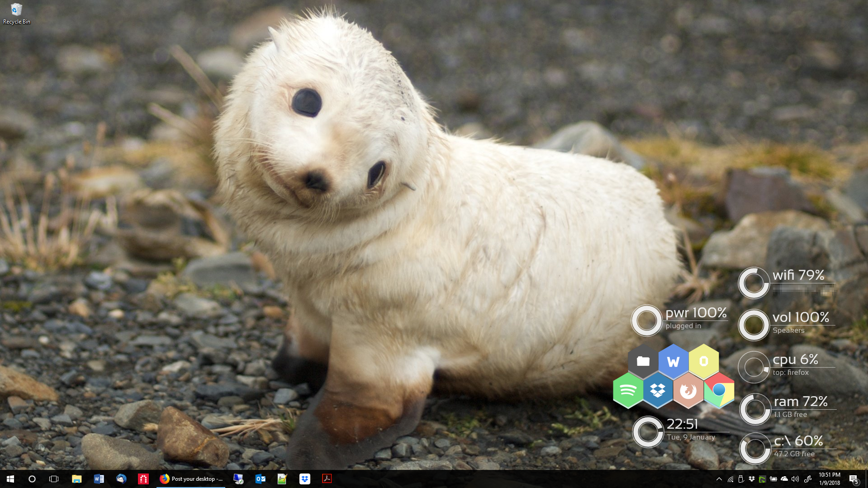Viewport: 868px width, 488px height.
Task: Open Spotify from the green hexagon launcher
Action: click(x=628, y=390)
